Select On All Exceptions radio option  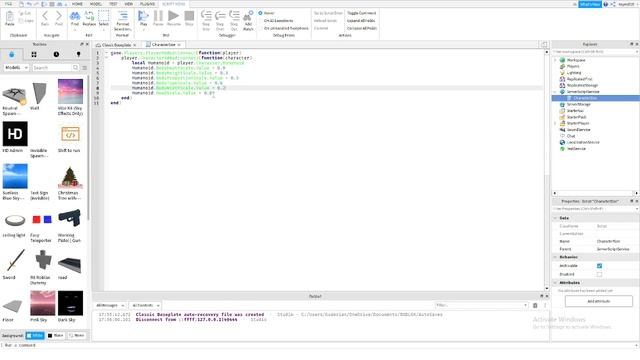click(x=260, y=20)
